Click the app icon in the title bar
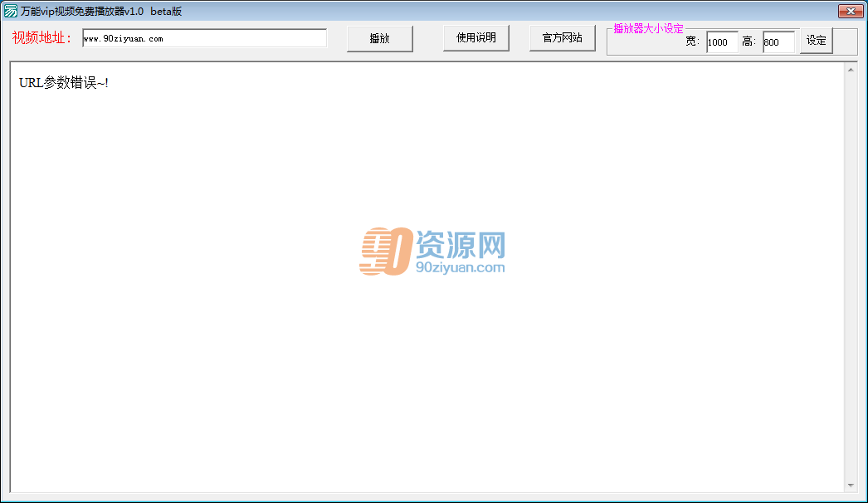 [x=10, y=11]
